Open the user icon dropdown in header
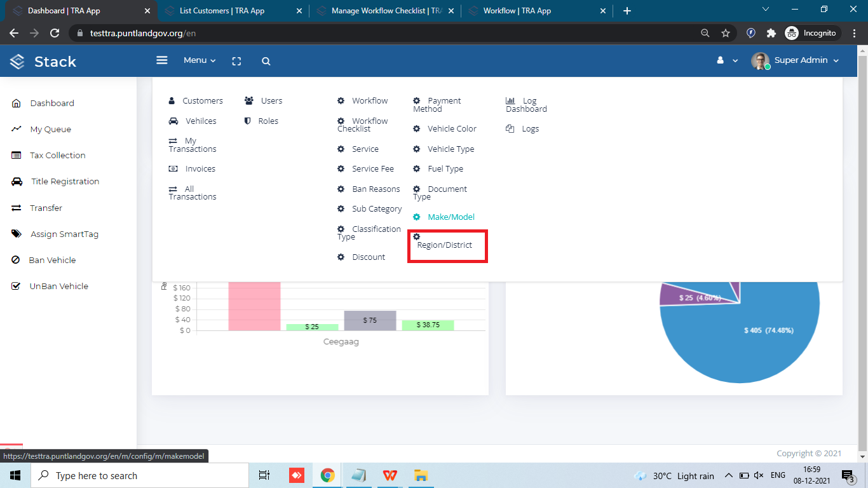The width and height of the screenshot is (868, 488). 728,60
